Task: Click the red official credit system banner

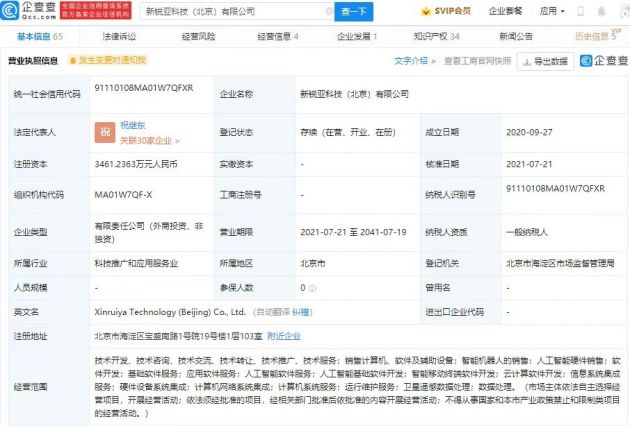Action: coord(96,11)
